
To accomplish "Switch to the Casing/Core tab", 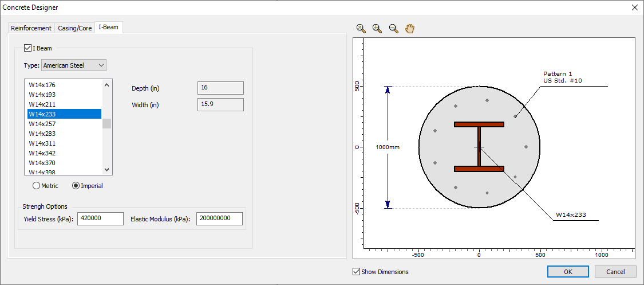I will (x=75, y=28).
